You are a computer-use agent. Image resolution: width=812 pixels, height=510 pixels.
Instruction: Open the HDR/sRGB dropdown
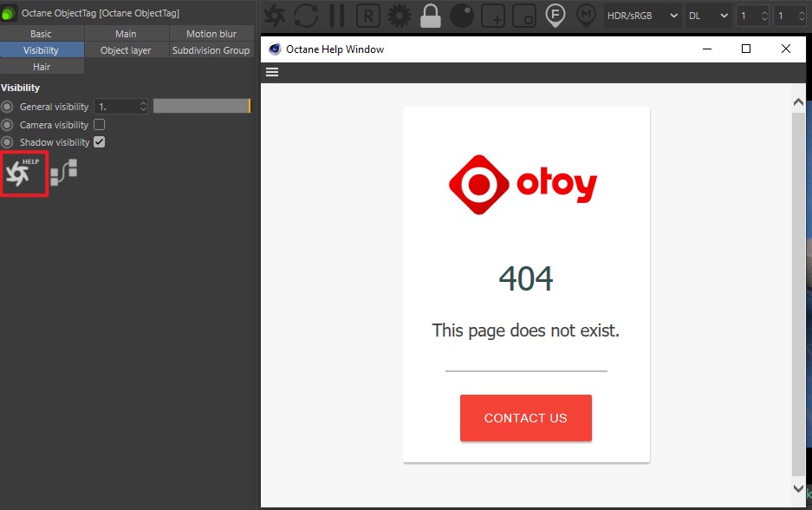[642, 16]
